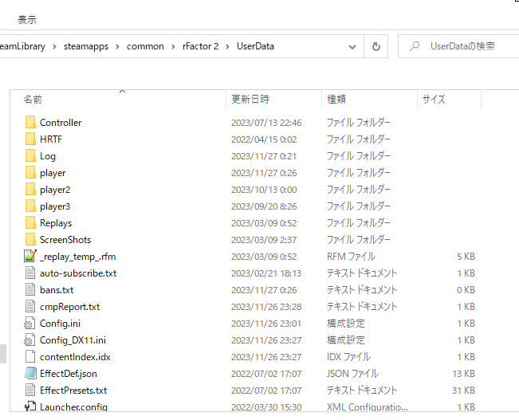519x420 pixels.
Task: Expand chevron after common in path
Action: pos(173,47)
